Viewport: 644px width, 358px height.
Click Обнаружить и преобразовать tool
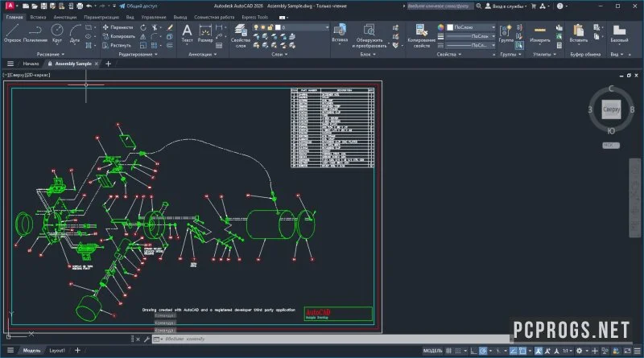(x=369, y=35)
